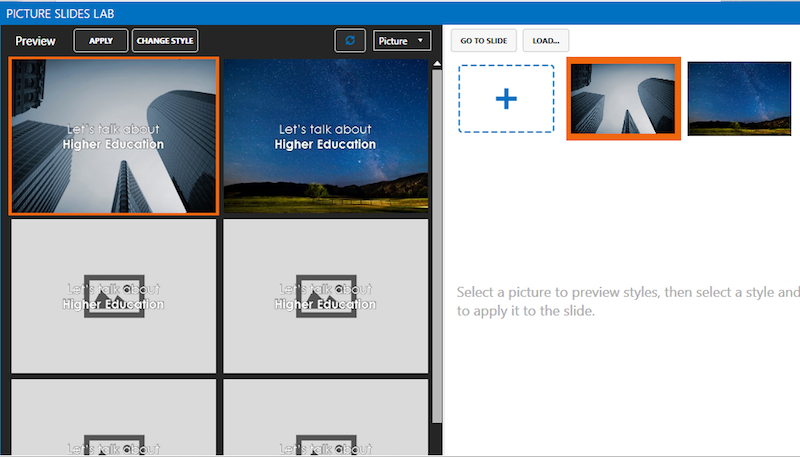
Task: Click the plus tile to add picture
Action: [506, 99]
